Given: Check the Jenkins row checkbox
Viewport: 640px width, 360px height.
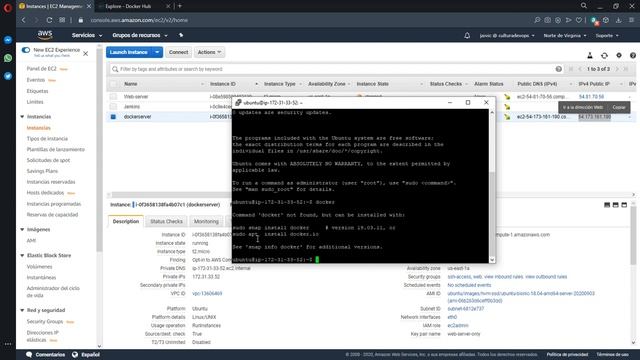Looking at the screenshot, I should pyautogui.click(x=113, y=107).
